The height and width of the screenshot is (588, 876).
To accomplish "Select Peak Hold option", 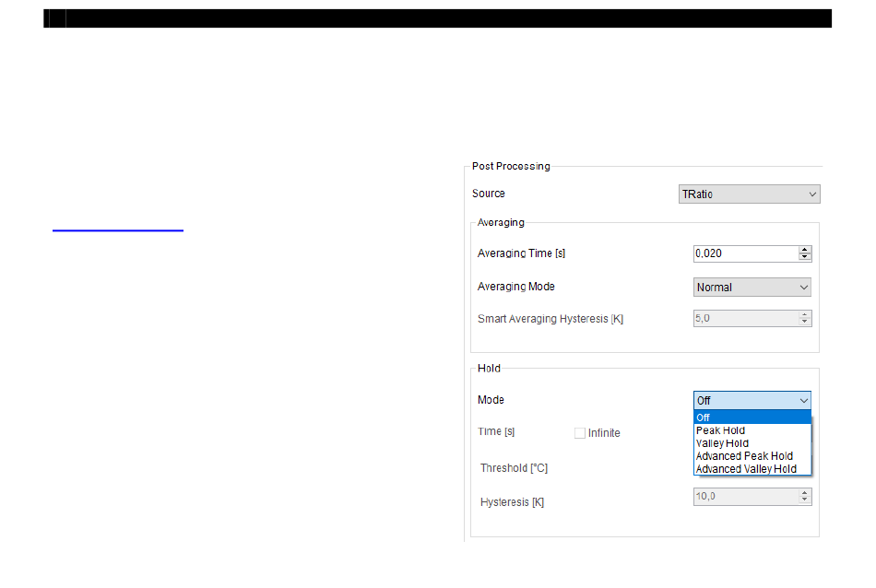I will 752,430.
